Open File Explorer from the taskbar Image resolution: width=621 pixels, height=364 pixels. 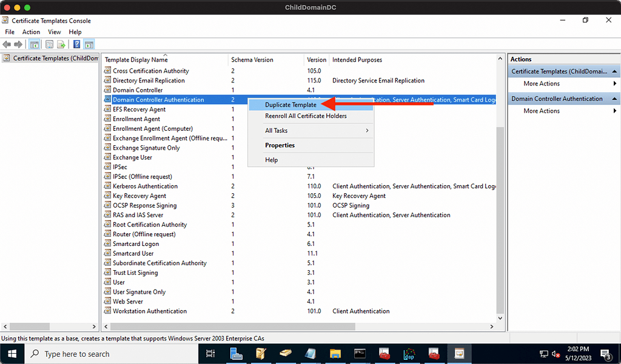[x=335, y=353]
